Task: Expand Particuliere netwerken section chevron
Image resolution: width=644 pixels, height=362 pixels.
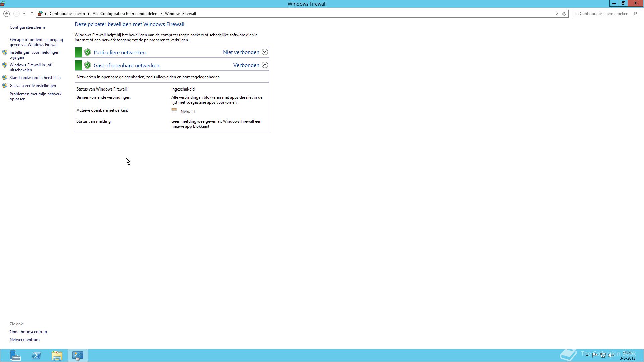Action: pos(265,52)
